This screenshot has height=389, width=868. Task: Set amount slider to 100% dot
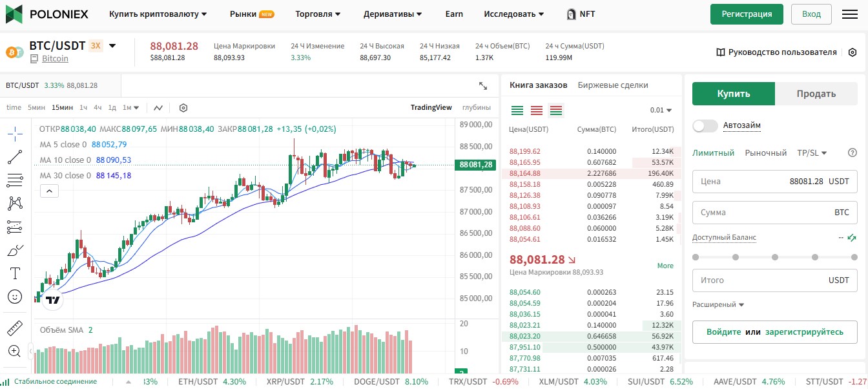854,257
